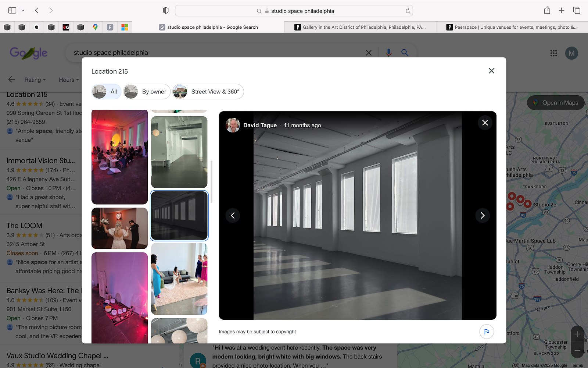
Task: Show the next photo with right arrow
Action: [x=483, y=216]
